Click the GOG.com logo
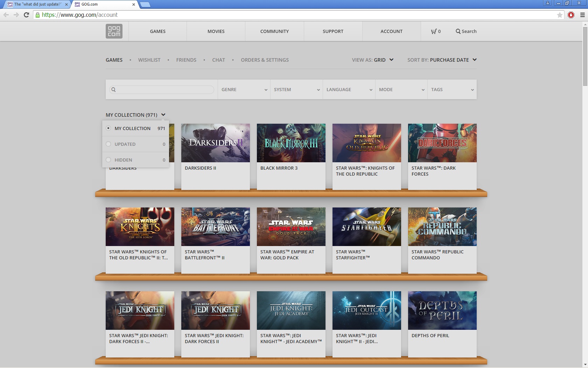588x368 pixels. point(114,31)
